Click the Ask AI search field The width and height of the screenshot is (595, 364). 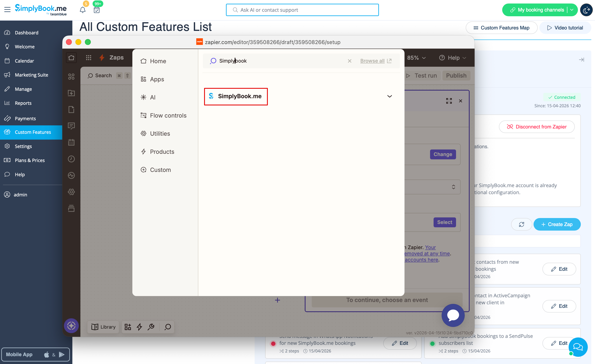[302, 10]
